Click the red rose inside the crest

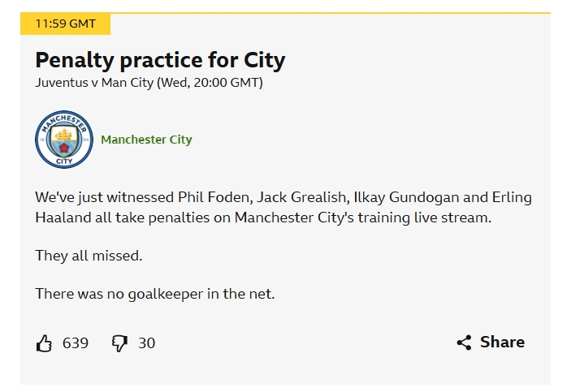point(64,148)
